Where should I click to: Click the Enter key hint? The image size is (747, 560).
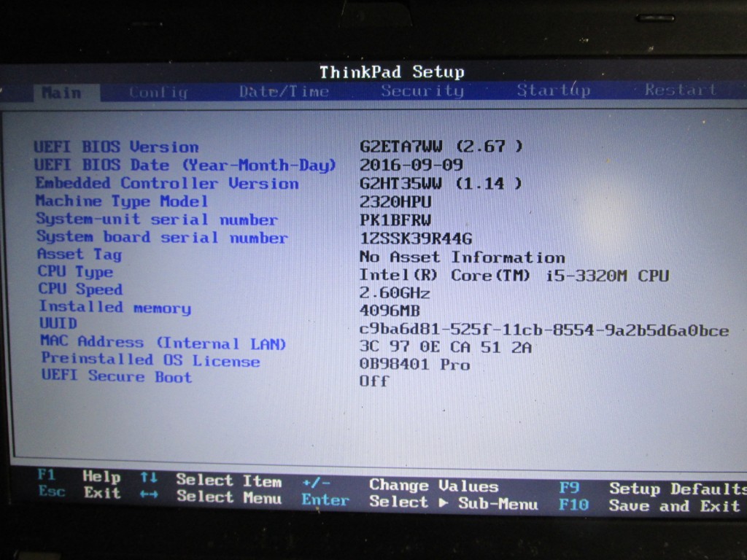[x=325, y=499]
